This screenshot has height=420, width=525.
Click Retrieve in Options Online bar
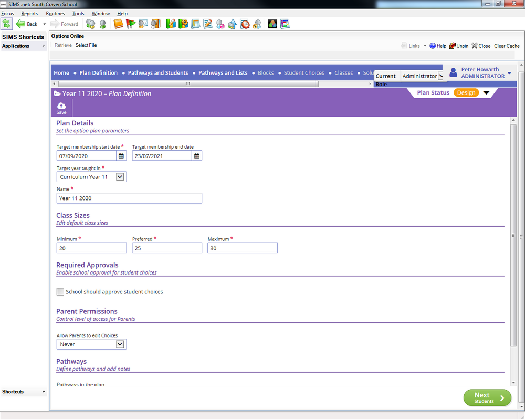(x=63, y=45)
